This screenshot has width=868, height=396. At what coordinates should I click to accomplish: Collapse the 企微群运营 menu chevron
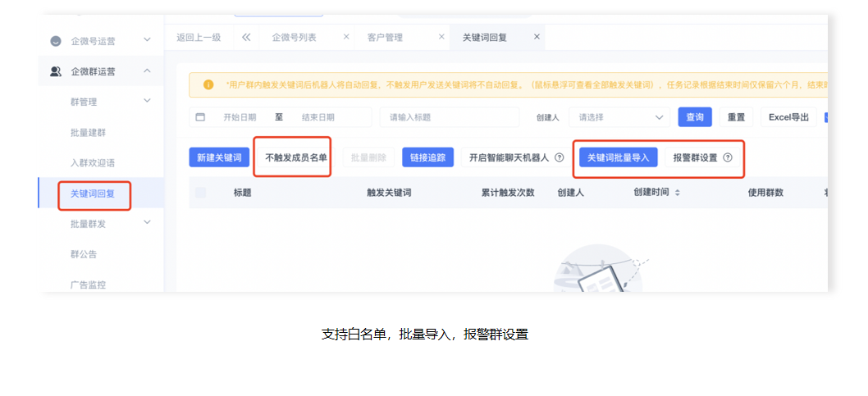147,71
